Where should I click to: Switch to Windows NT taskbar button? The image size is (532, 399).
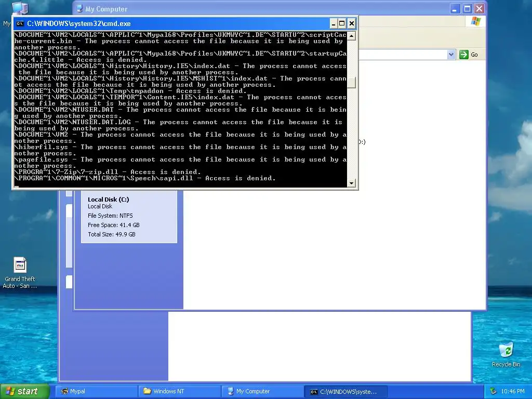click(180, 391)
